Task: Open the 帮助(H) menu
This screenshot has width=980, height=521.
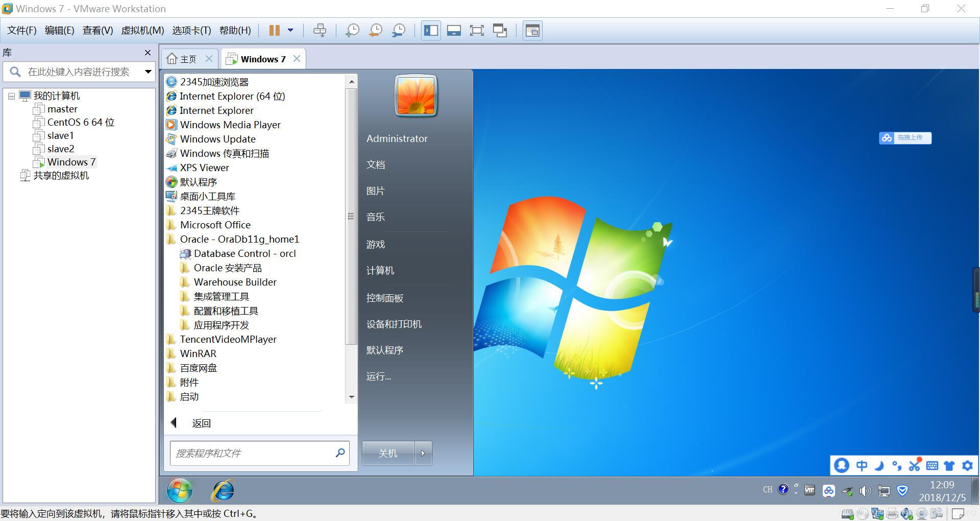Action: (x=235, y=31)
